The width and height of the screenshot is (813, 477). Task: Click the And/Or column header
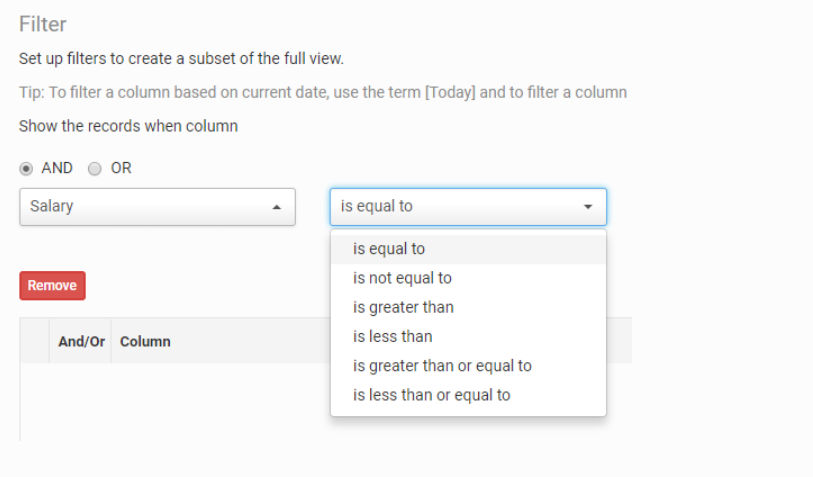point(81,342)
